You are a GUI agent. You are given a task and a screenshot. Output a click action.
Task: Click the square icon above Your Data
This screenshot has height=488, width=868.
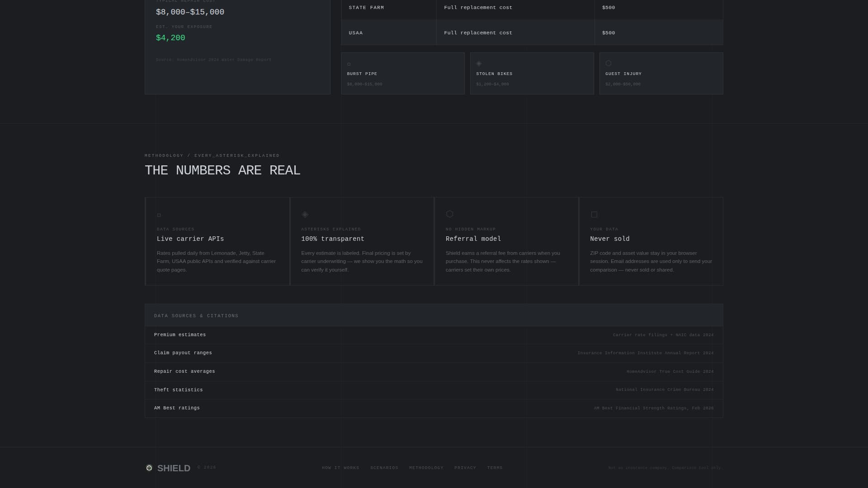[x=594, y=215]
